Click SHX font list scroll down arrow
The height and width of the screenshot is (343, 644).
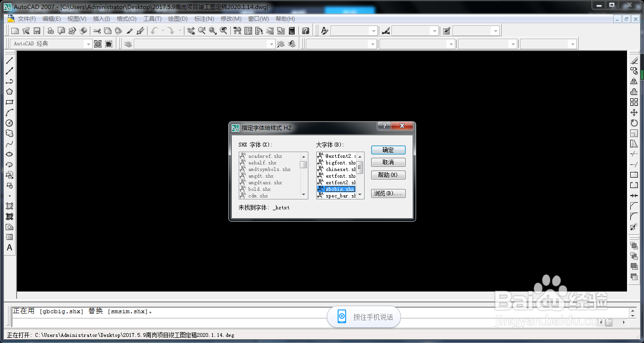click(x=304, y=194)
